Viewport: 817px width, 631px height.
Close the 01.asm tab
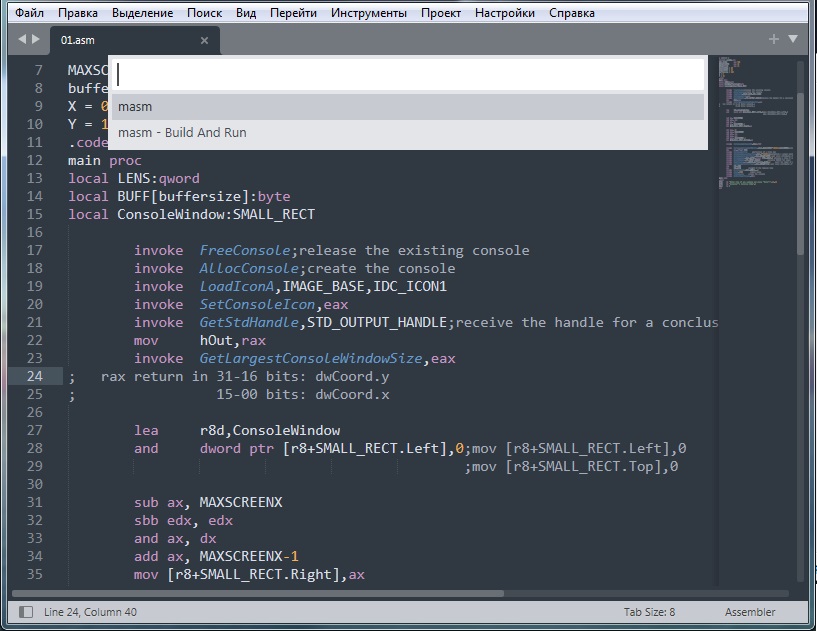[x=204, y=41]
